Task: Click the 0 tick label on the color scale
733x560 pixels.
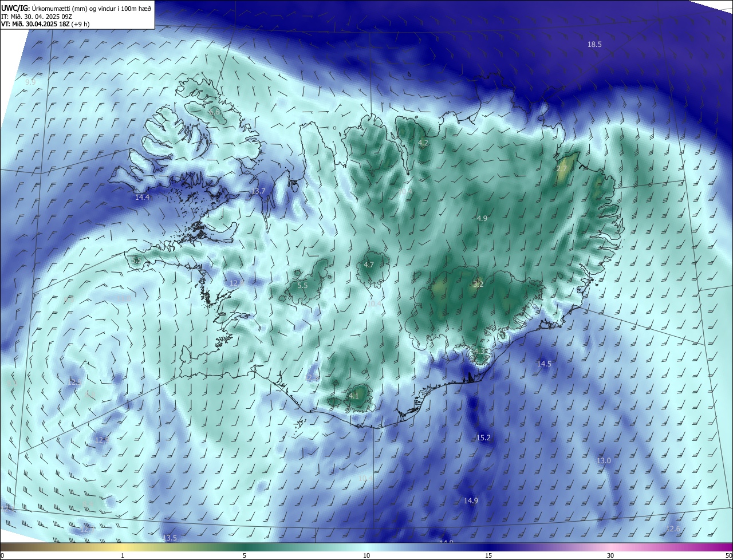Action: coord(2,556)
